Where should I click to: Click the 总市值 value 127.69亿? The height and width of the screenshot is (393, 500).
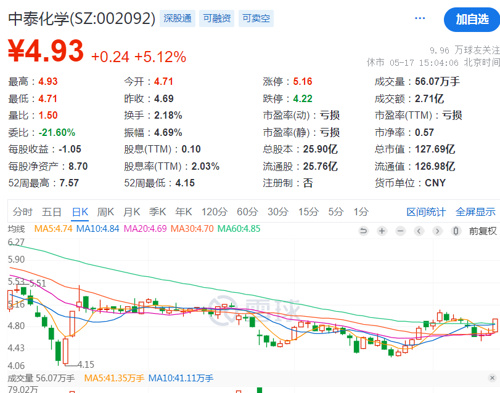click(x=435, y=149)
